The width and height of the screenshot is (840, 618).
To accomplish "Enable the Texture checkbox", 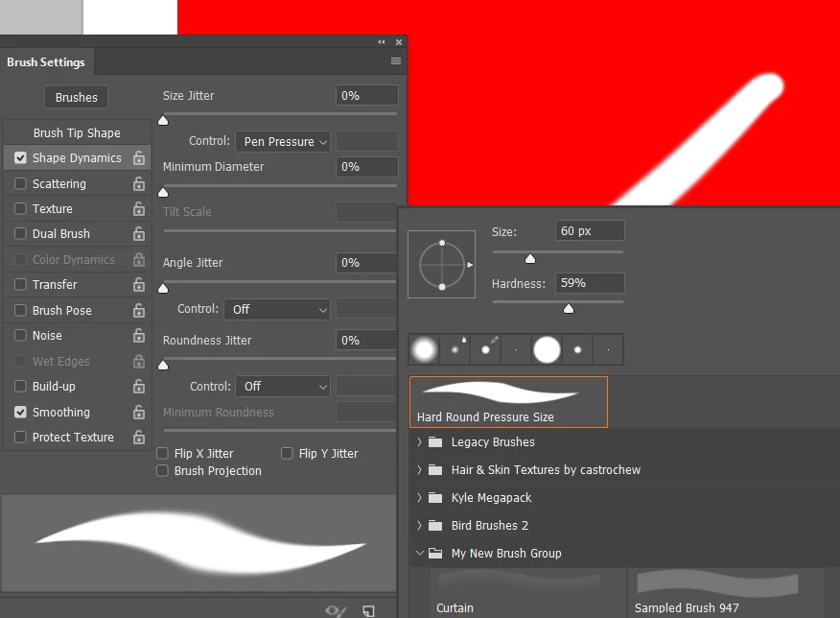I will click(20, 208).
